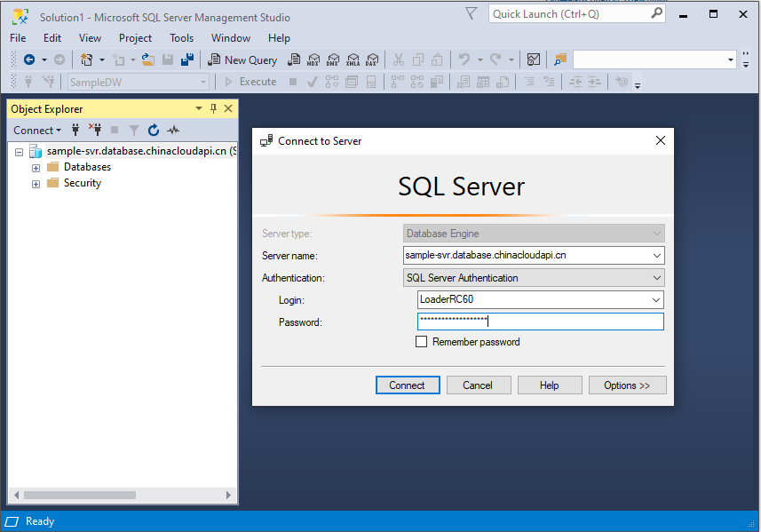
Task: Click the New Query toolbar button
Action: 242,60
